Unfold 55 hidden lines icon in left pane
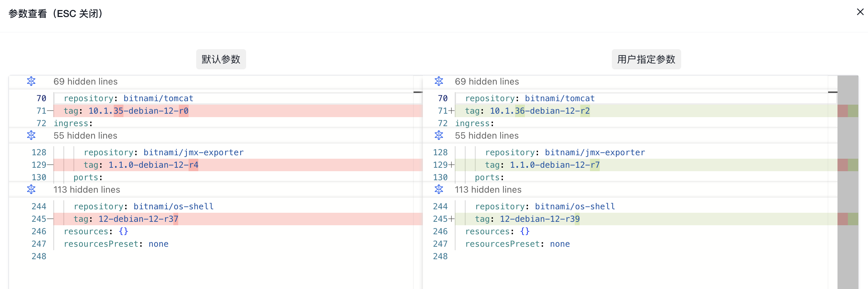The height and width of the screenshot is (289, 868). [x=31, y=135]
